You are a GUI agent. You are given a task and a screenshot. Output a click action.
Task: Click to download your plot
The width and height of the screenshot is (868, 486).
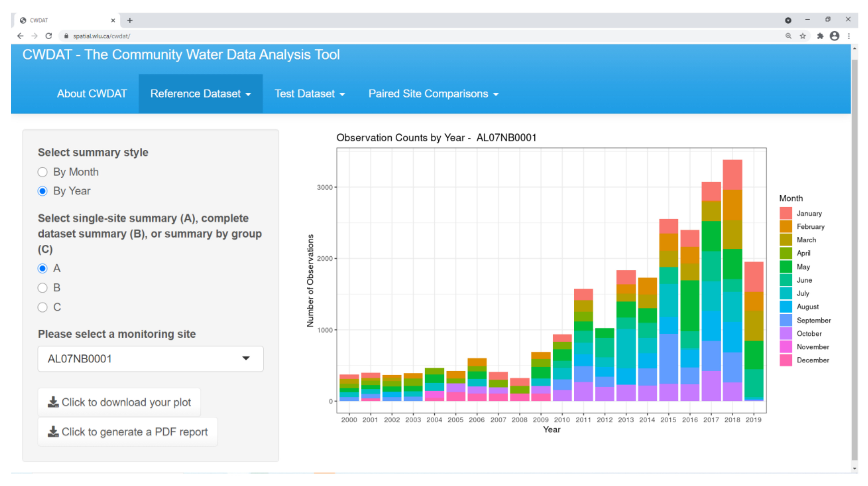click(x=119, y=402)
